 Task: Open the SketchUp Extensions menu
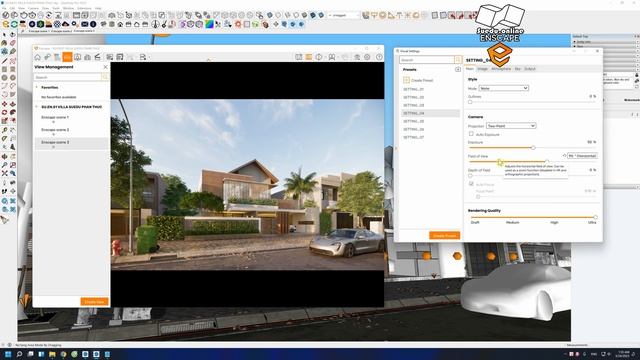click(x=84, y=8)
